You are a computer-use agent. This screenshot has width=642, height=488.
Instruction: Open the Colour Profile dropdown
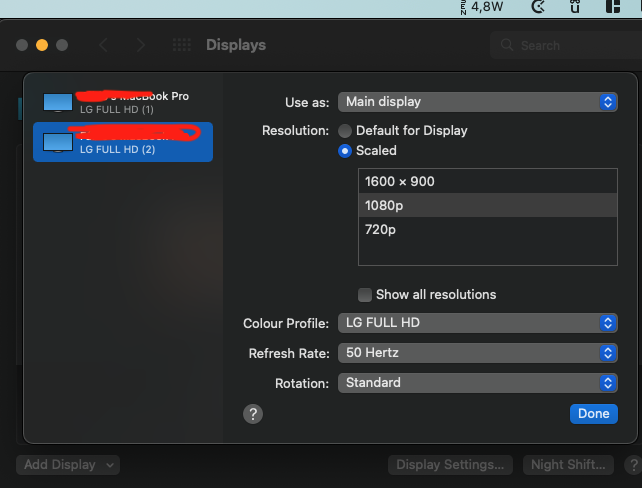tap(477, 323)
